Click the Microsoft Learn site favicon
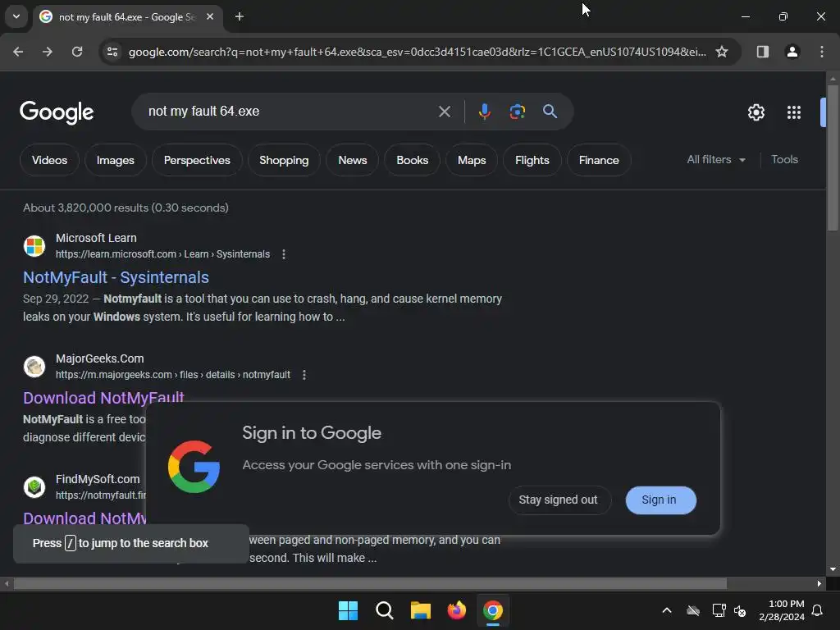 click(x=34, y=246)
